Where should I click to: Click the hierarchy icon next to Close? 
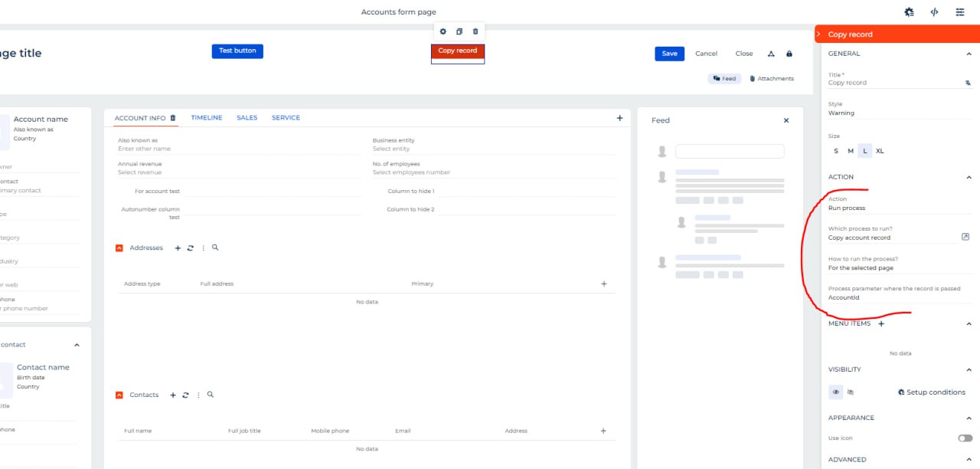point(771,54)
